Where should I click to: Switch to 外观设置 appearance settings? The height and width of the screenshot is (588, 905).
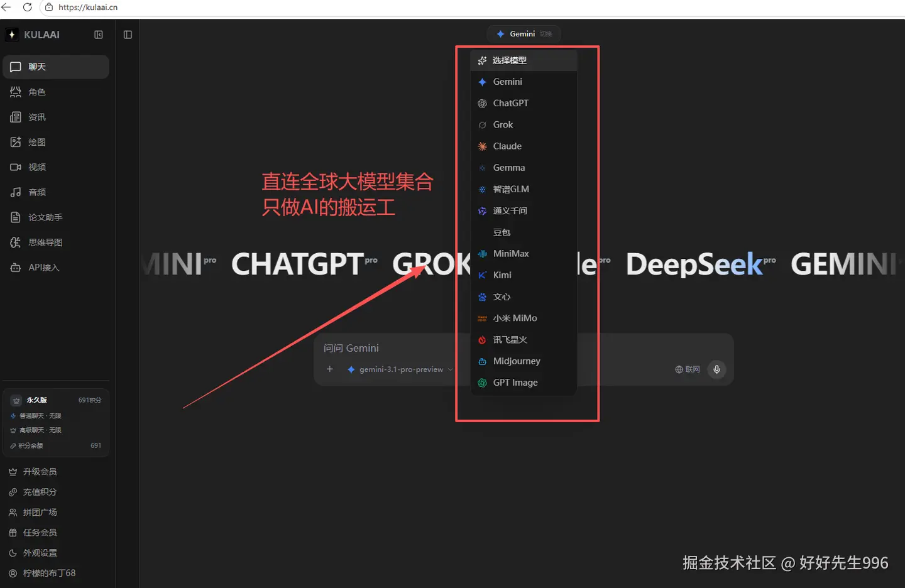(x=38, y=553)
